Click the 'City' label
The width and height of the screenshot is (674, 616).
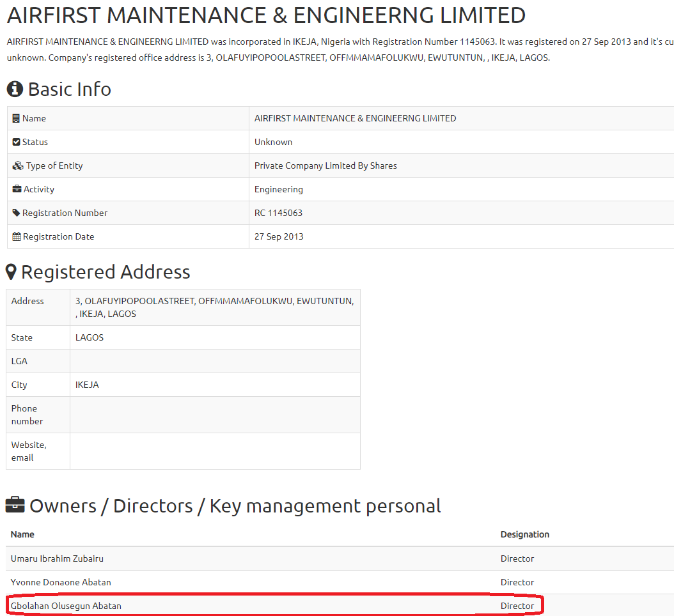(19, 385)
